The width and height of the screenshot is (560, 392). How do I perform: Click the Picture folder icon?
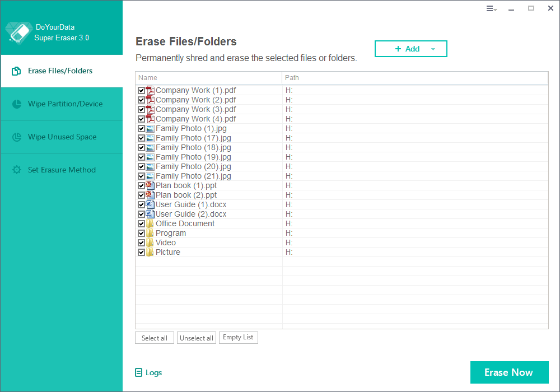pyautogui.click(x=150, y=252)
